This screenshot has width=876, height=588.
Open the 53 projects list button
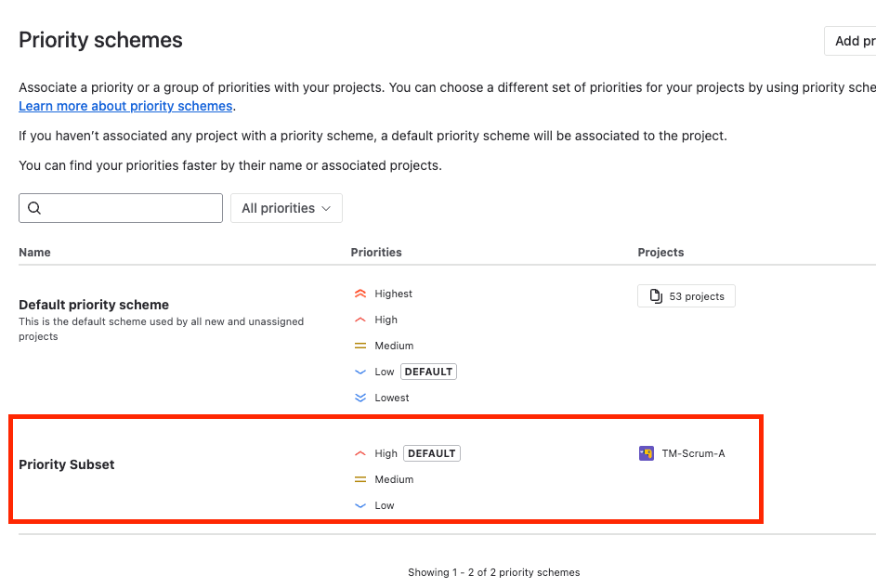click(x=686, y=296)
